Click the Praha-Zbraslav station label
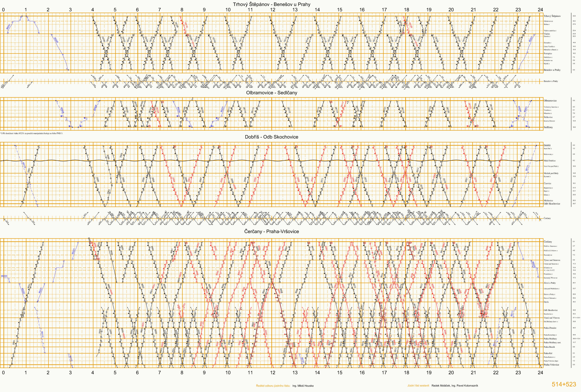Image resolution: width=581 pixels, height=392 pixels. pyautogui.click(x=550, y=328)
